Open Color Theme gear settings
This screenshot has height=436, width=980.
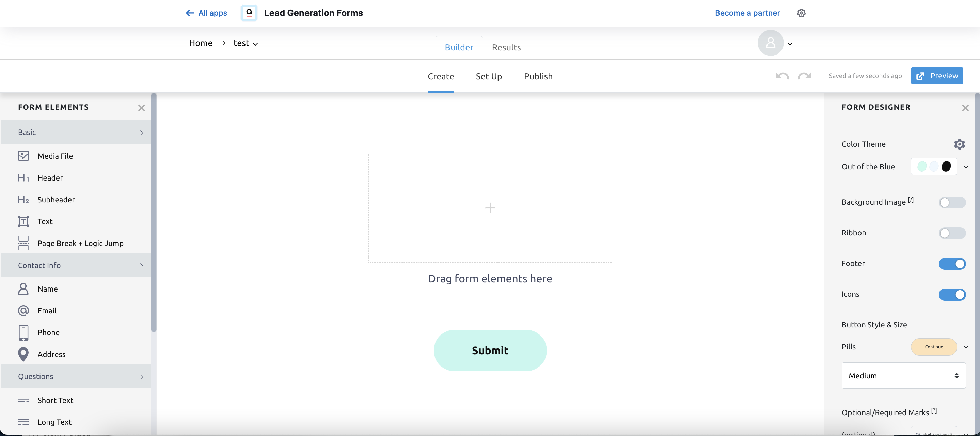pos(959,144)
